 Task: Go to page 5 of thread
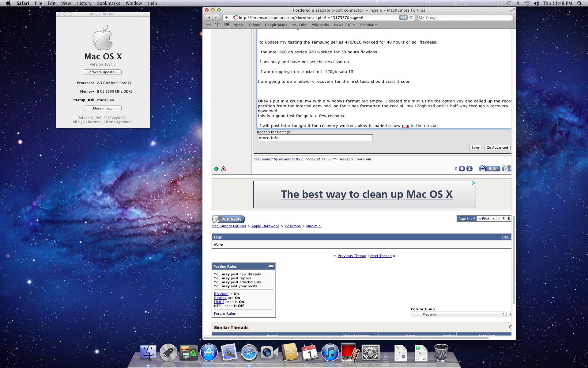click(x=503, y=219)
